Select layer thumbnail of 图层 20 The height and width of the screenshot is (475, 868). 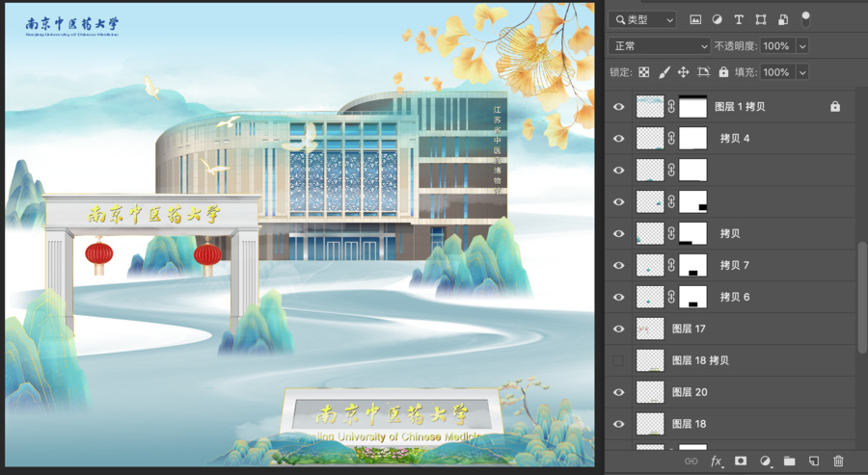[x=650, y=392]
